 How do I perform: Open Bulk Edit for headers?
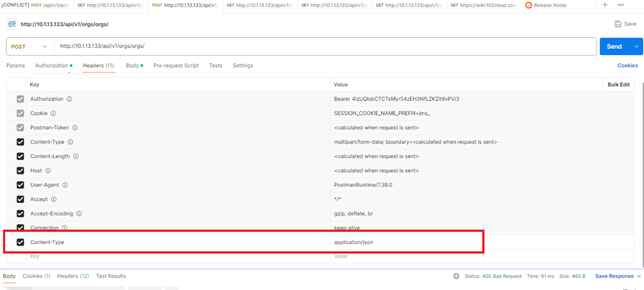pos(619,85)
